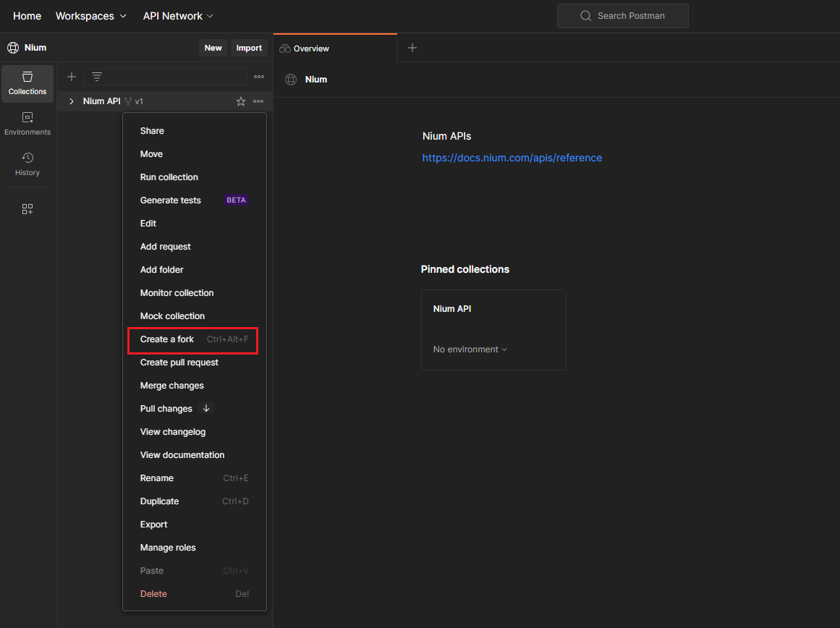840x628 pixels.
Task: Open the Workspaces dropdown
Action: click(x=91, y=16)
